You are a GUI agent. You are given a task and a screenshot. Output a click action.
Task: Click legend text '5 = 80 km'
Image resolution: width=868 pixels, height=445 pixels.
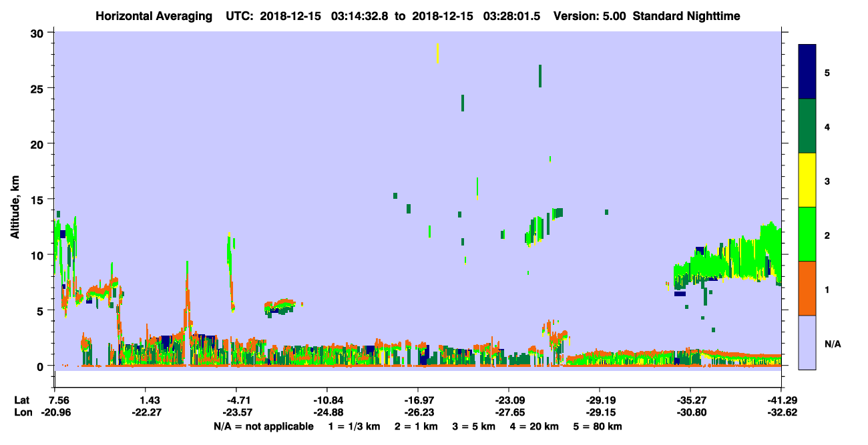click(598, 426)
